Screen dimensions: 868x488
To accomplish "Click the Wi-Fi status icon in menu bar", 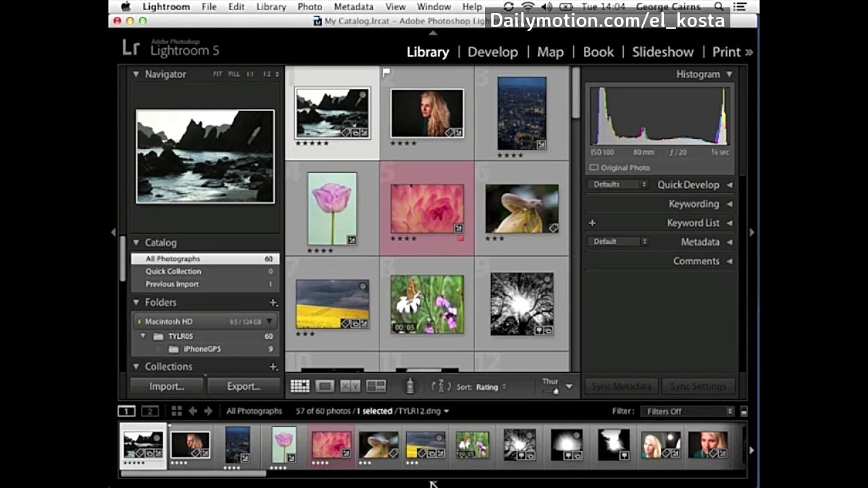I will click(528, 7).
